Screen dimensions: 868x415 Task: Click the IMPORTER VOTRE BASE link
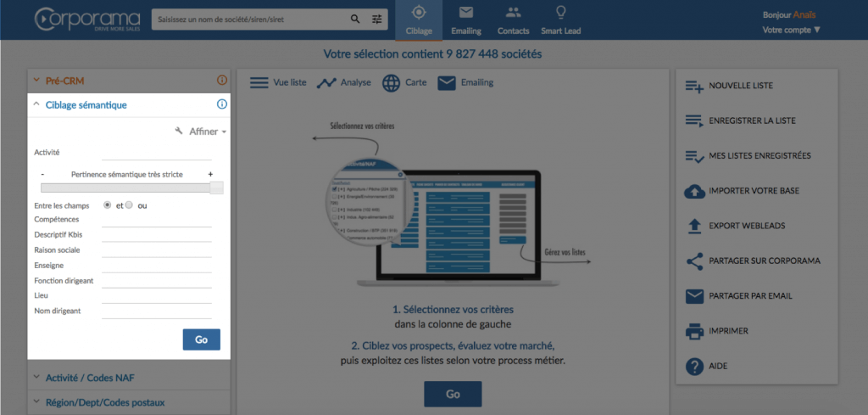(754, 191)
